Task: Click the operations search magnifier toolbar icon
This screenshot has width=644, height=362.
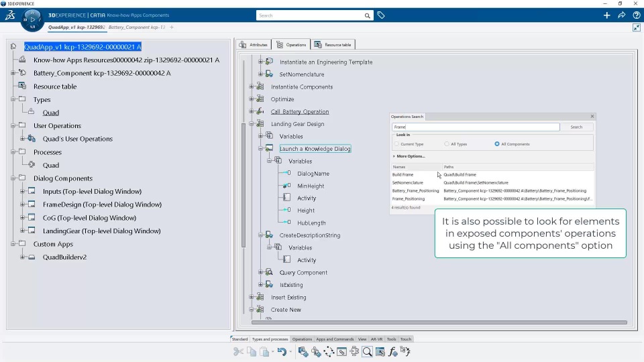Action: coord(367,352)
